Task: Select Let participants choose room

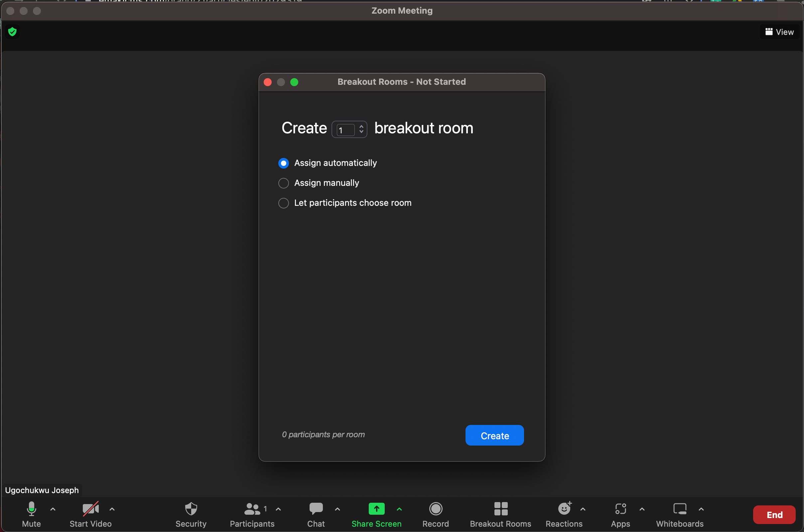Action: tap(283, 203)
